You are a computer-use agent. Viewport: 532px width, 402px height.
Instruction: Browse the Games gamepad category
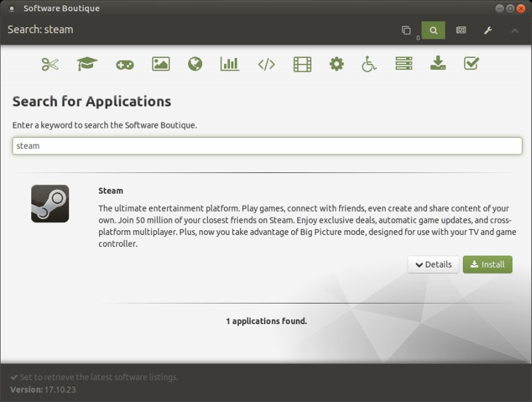tap(124, 64)
